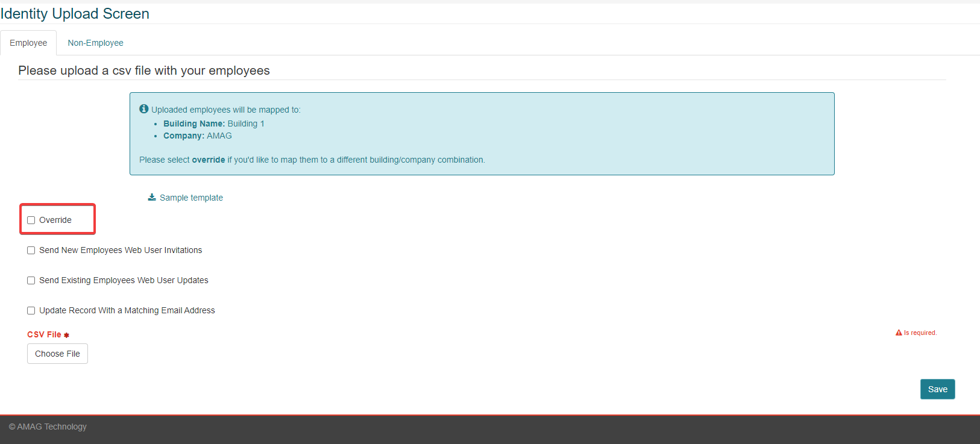Viewport: 980px width, 444px height.
Task: Click the 'Is required' validation message text
Action: click(920, 333)
